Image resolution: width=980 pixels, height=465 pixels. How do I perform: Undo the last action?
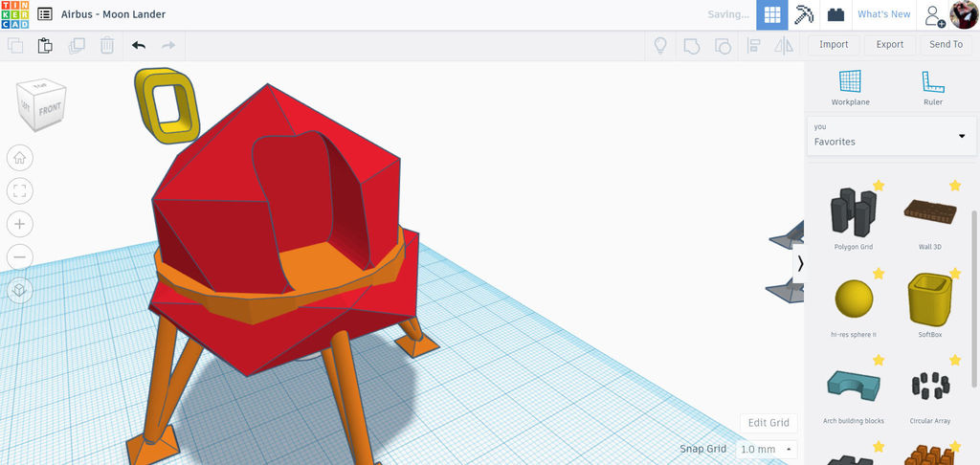pos(139,45)
